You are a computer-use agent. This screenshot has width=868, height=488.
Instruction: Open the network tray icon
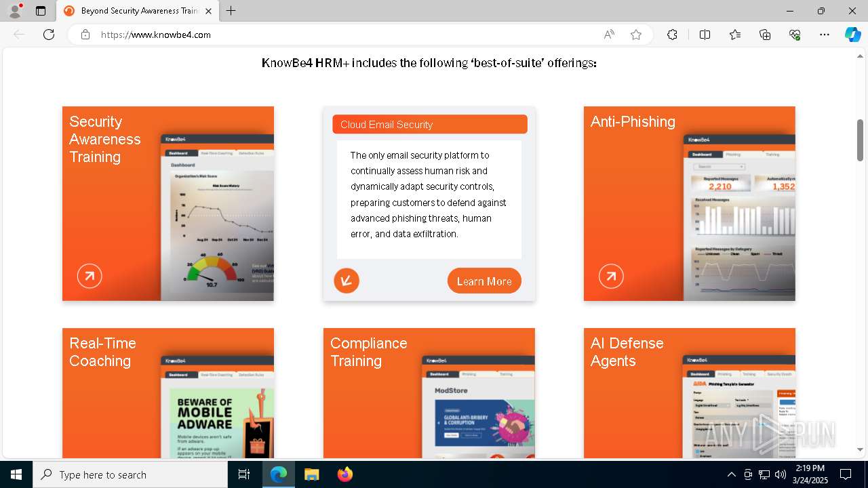pos(764,474)
